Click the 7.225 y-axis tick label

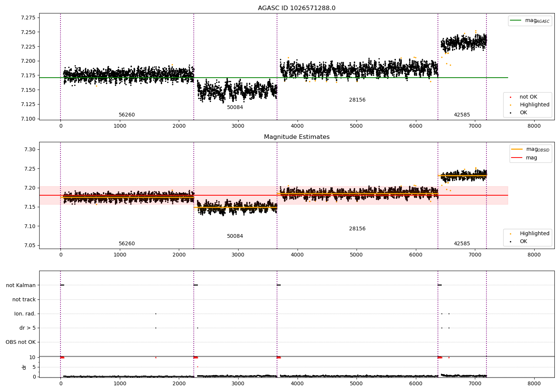click(28, 47)
